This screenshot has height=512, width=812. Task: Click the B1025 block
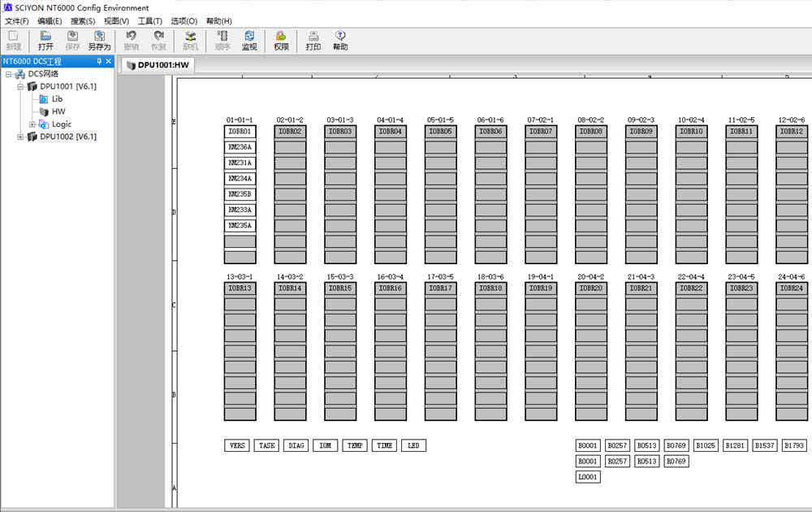(706, 445)
